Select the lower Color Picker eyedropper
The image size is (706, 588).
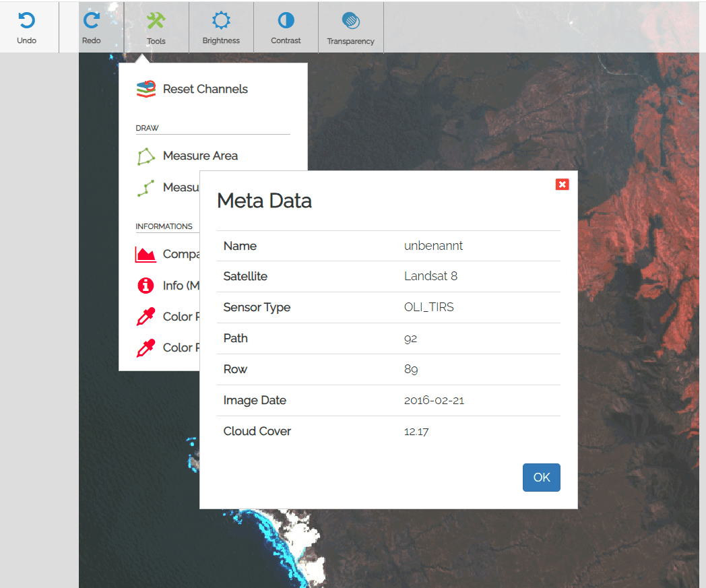coord(146,348)
